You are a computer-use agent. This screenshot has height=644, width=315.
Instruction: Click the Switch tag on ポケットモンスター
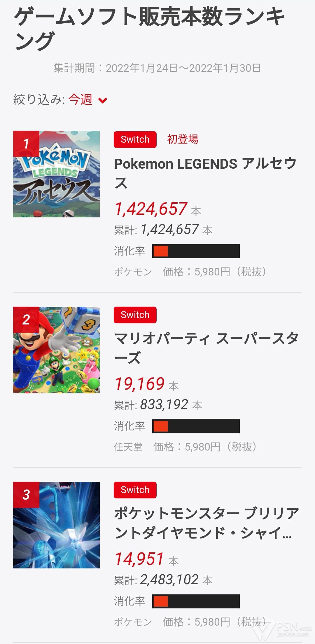pos(135,490)
